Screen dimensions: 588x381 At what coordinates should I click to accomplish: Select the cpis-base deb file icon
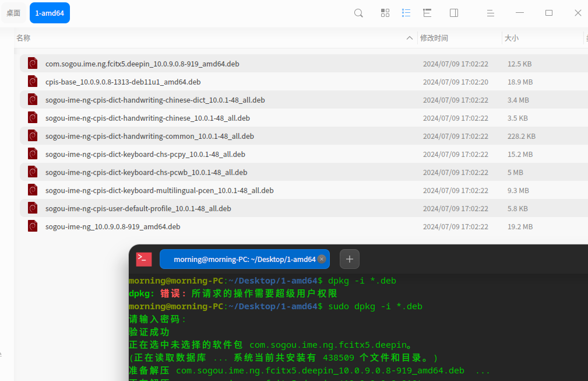tap(33, 82)
